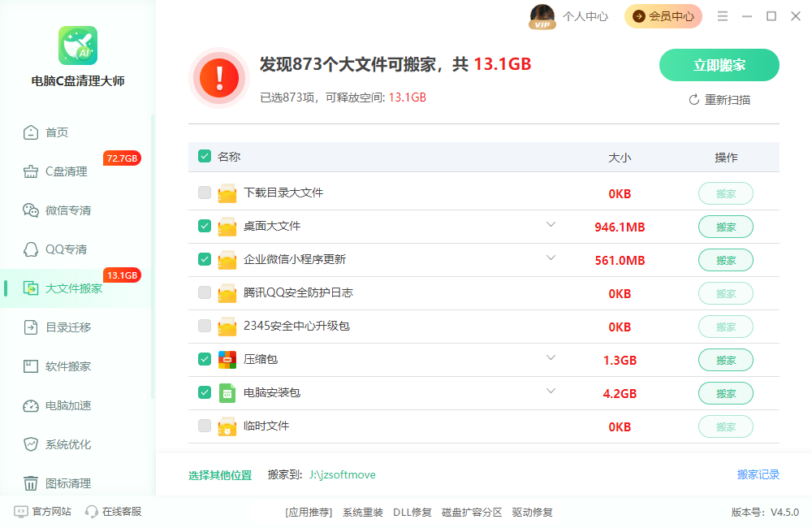
Task: Click the 版本号 V4.5.0 text
Action: tap(765, 513)
